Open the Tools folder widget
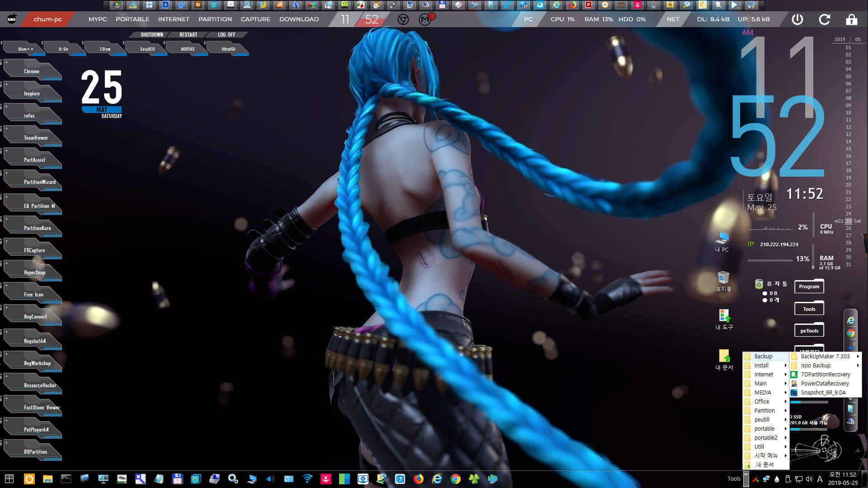868x488 pixels. click(809, 309)
